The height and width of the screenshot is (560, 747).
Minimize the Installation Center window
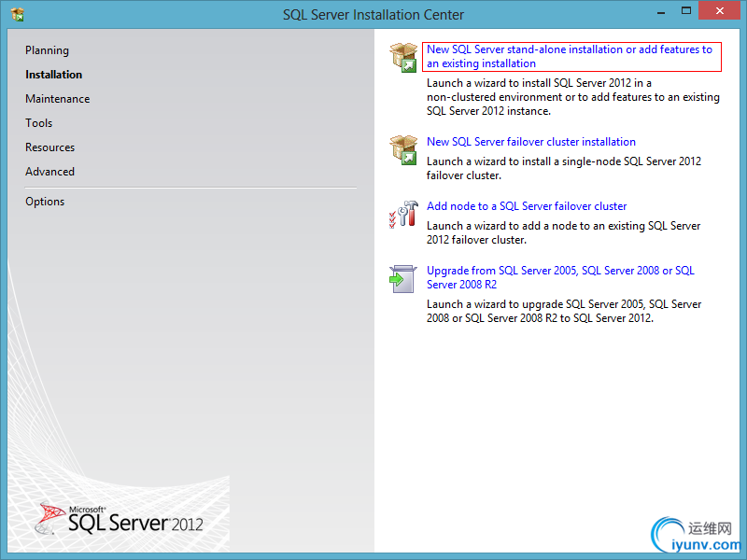coord(661,11)
